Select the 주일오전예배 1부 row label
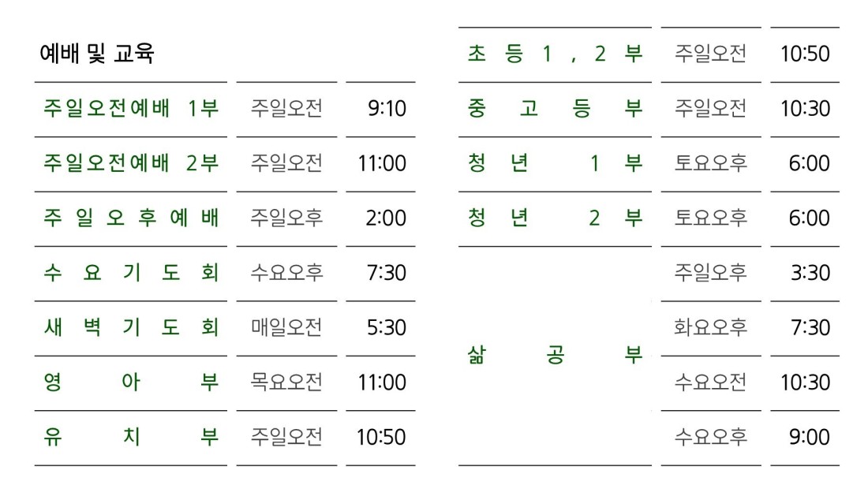This screenshot has height=485, width=868. click(131, 108)
